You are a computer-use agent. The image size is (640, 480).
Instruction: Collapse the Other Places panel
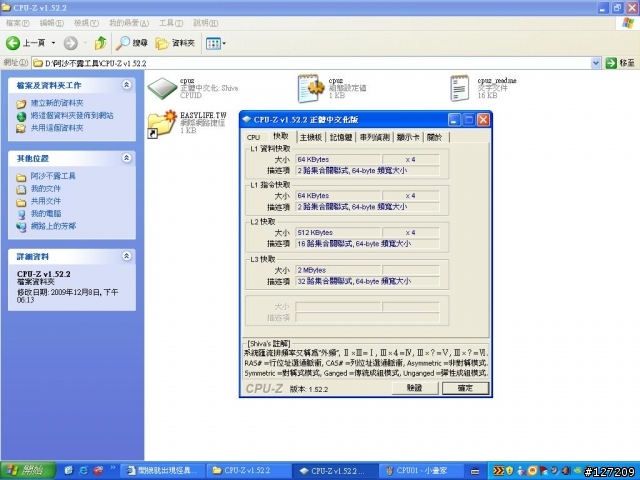(x=127, y=158)
